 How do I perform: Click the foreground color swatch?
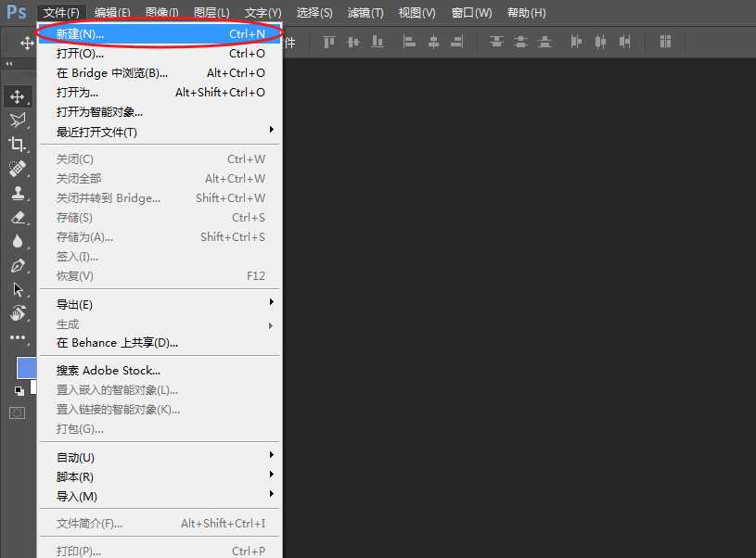tap(25, 367)
